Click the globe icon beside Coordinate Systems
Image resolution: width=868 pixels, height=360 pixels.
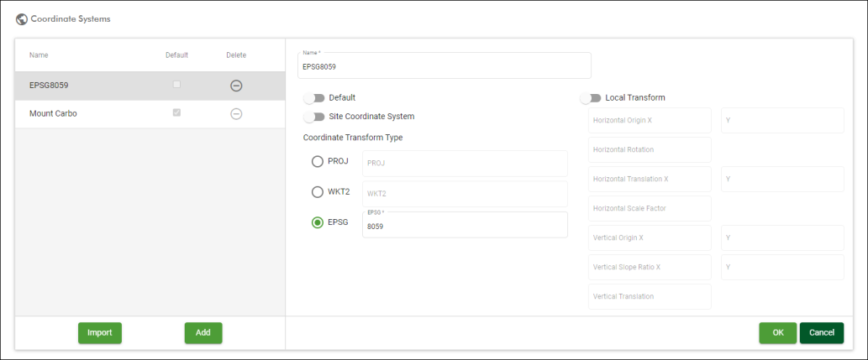tap(22, 18)
